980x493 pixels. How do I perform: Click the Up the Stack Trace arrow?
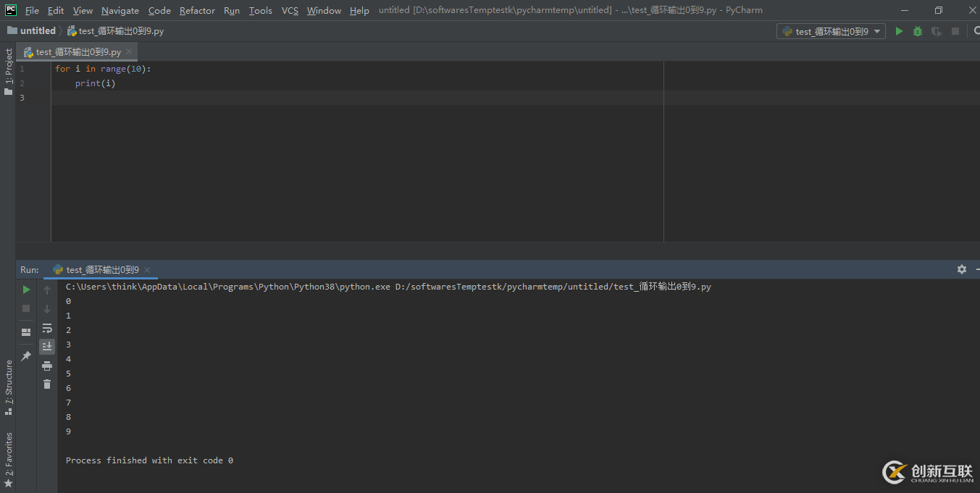click(x=47, y=290)
